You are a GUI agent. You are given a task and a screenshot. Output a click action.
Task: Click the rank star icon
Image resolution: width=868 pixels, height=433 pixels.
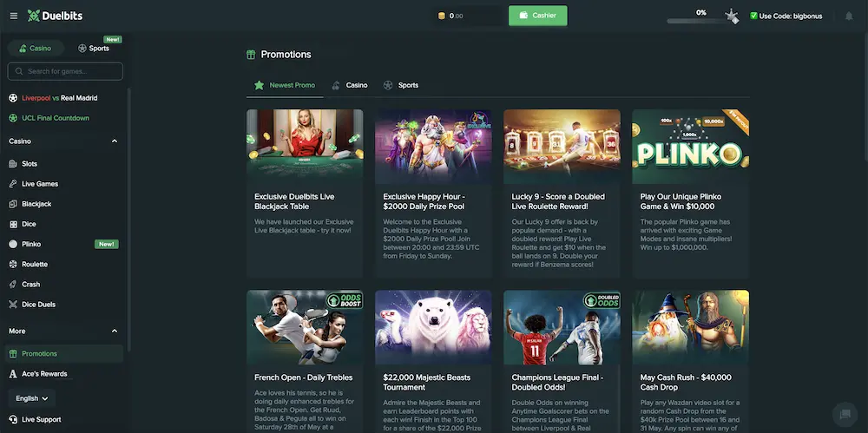pyautogui.click(x=732, y=16)
